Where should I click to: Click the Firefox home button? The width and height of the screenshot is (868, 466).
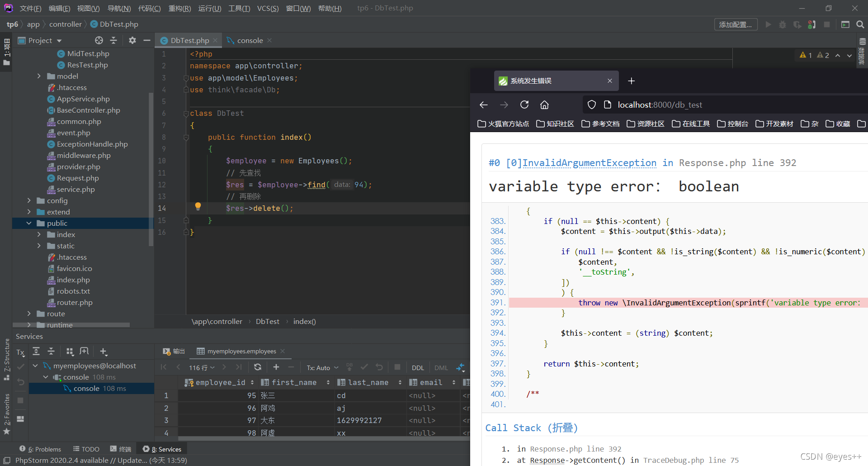pos(544,105)
